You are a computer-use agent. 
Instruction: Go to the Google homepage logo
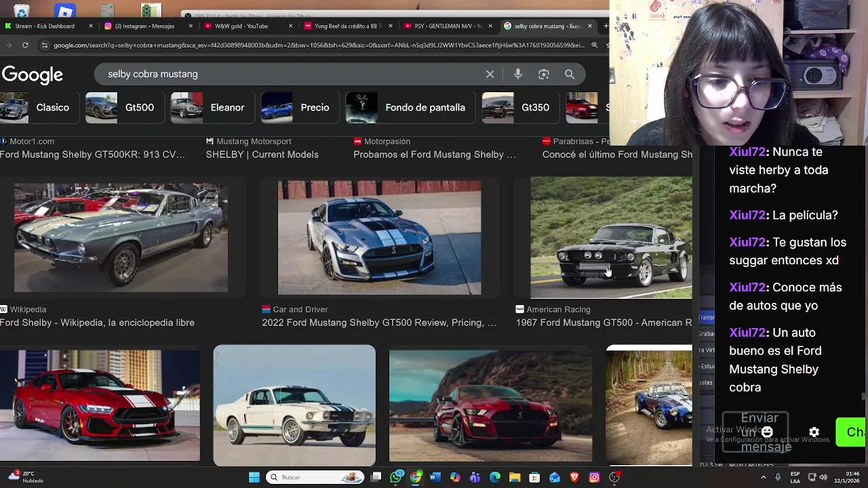[32, 75]
